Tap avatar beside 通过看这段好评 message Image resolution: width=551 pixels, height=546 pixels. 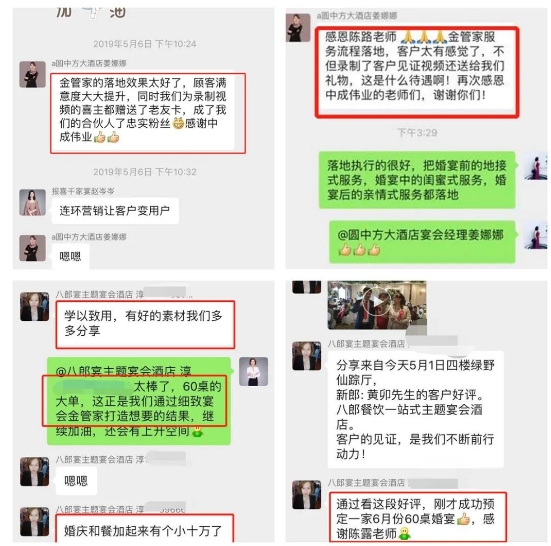pyautogui.click(x=306, y=494)
